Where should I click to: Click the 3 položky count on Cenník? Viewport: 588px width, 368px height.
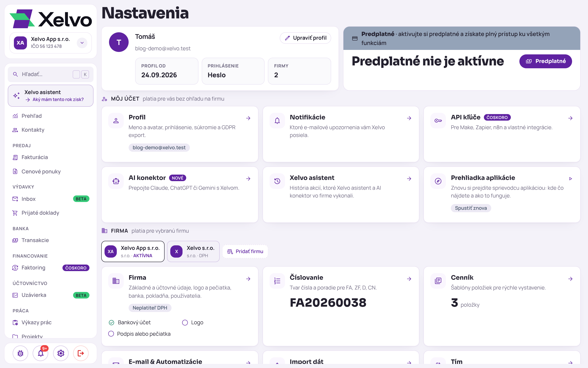click(x=465, y=303)
